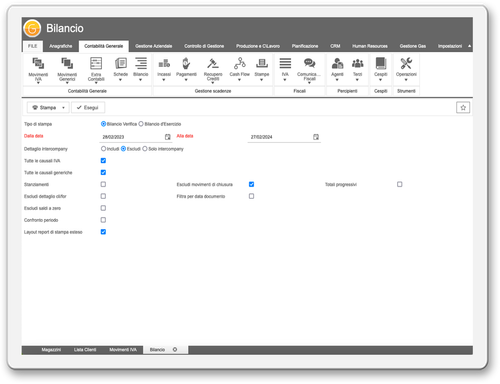Screen dimensions: 500x384
Task: Expand dropdown arrow under Agenti
Action: pyautogui.click(x=337, y=80)
